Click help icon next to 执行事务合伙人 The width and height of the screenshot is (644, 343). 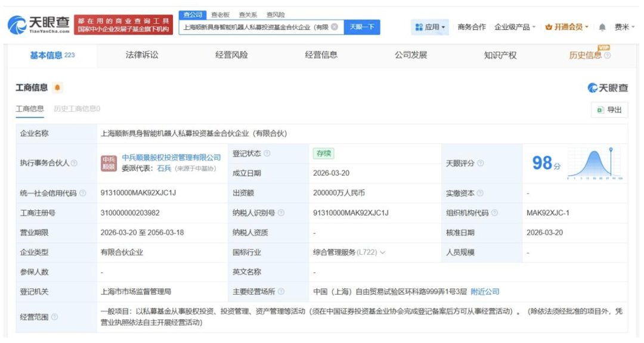pyautogui.click(x=74, y=163)
